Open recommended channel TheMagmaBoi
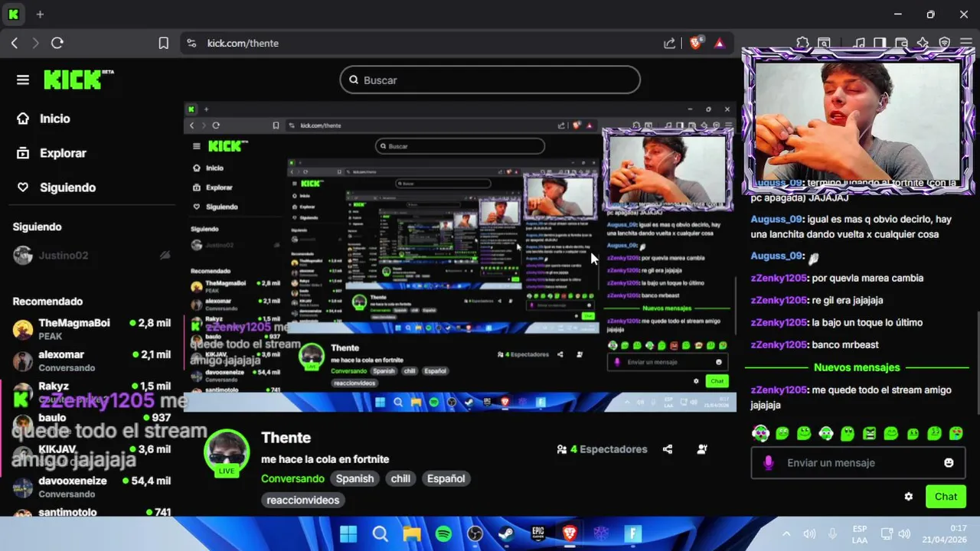 pyautogui.click(x=92, y=329)
